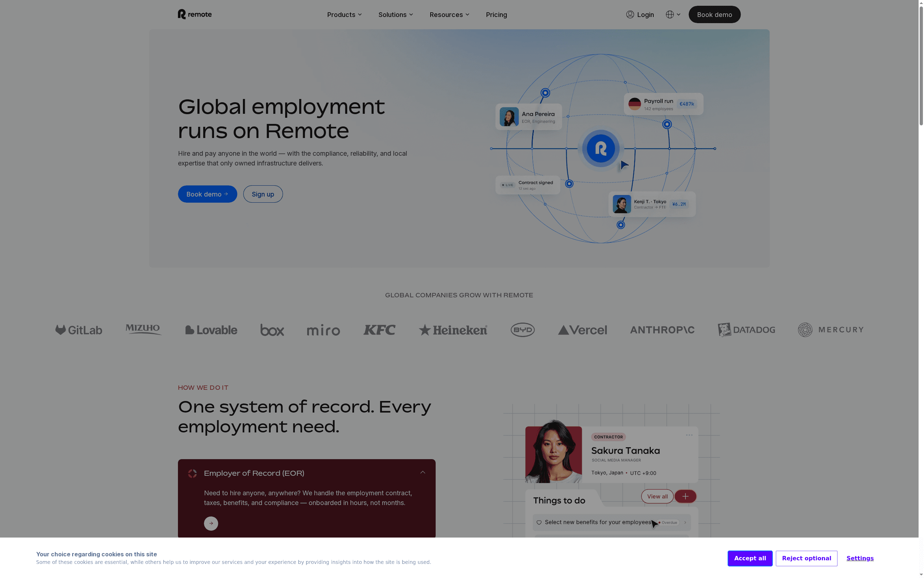Open cookie Settings link
This screenshot has height=578, width=924.
pyautogui.click(x=860, y=558)
